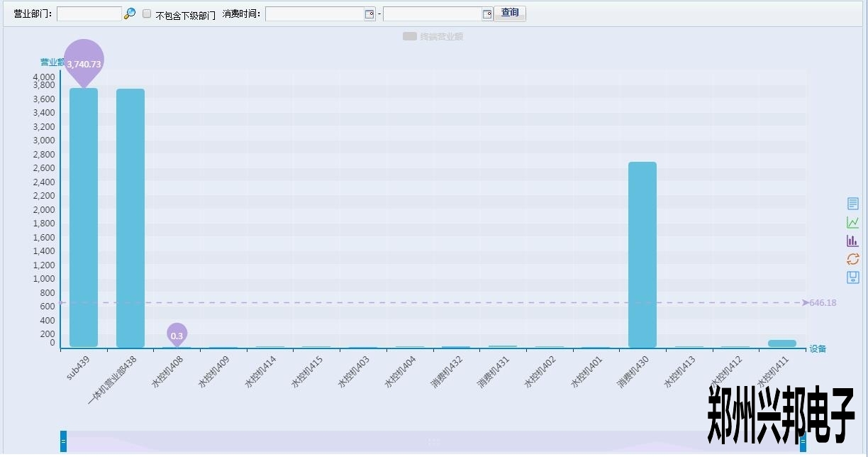This screenshot has width=868, height=457.
Task: Check the 不包含下级部门 checkbox
Action: pos(147,13)
